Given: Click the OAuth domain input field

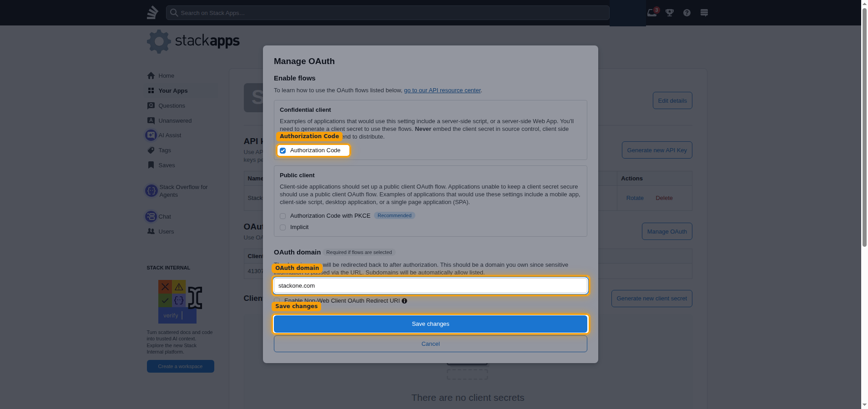Looking at the screenshot, I should point(430,286).
